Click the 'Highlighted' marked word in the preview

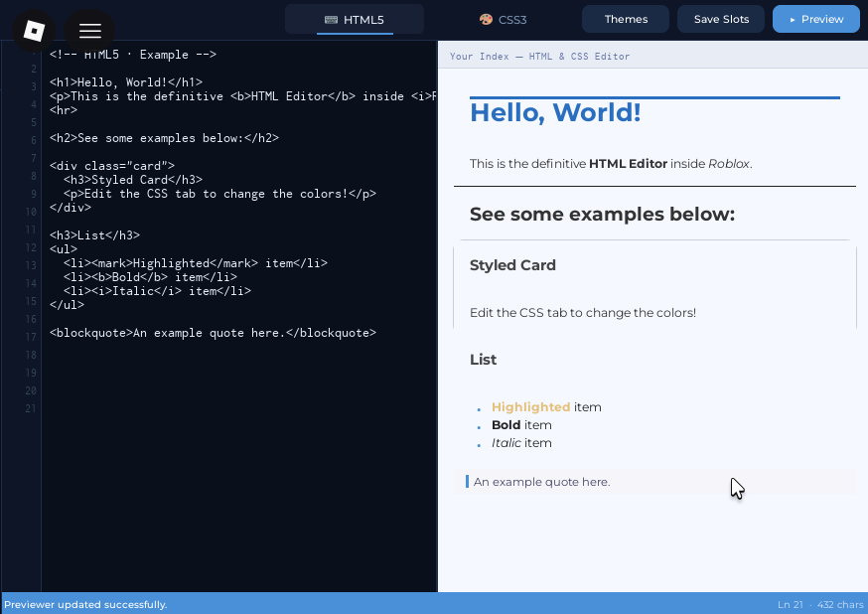pos(531,407)
